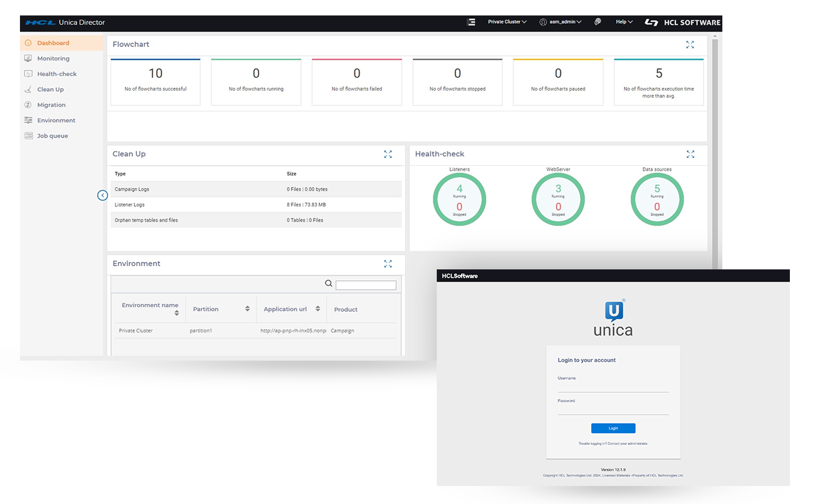Click the partition1 table cell
This screenshot has height=504, width=824.
point(201,330)
